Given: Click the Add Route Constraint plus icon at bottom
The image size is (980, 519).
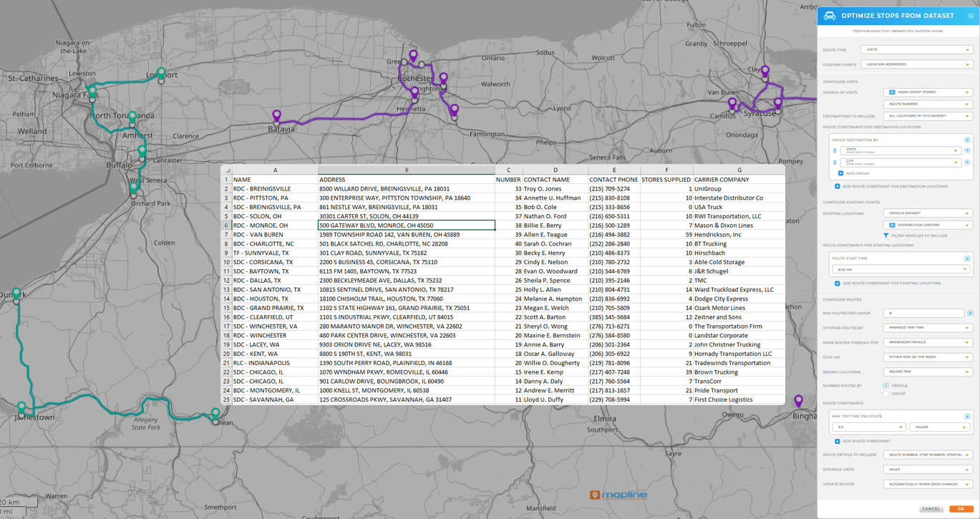Looking at the screenshot, I should point(838,440).
